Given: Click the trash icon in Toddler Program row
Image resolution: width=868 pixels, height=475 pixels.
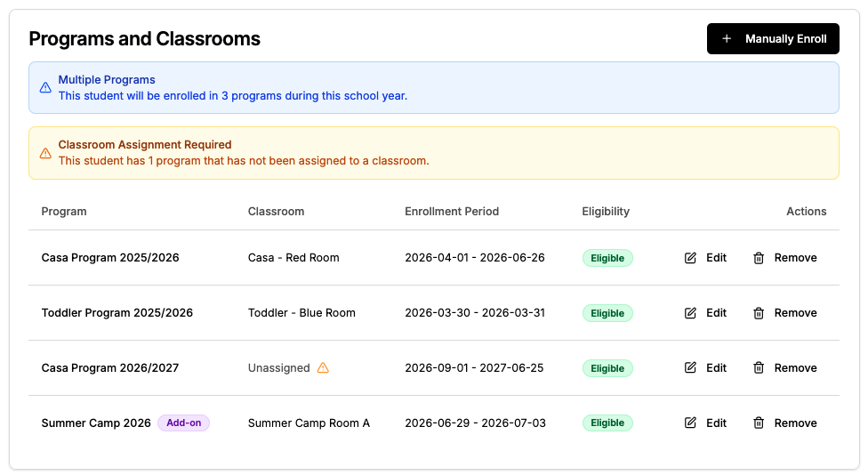Looking at the screenshot, I should [759, 313].
